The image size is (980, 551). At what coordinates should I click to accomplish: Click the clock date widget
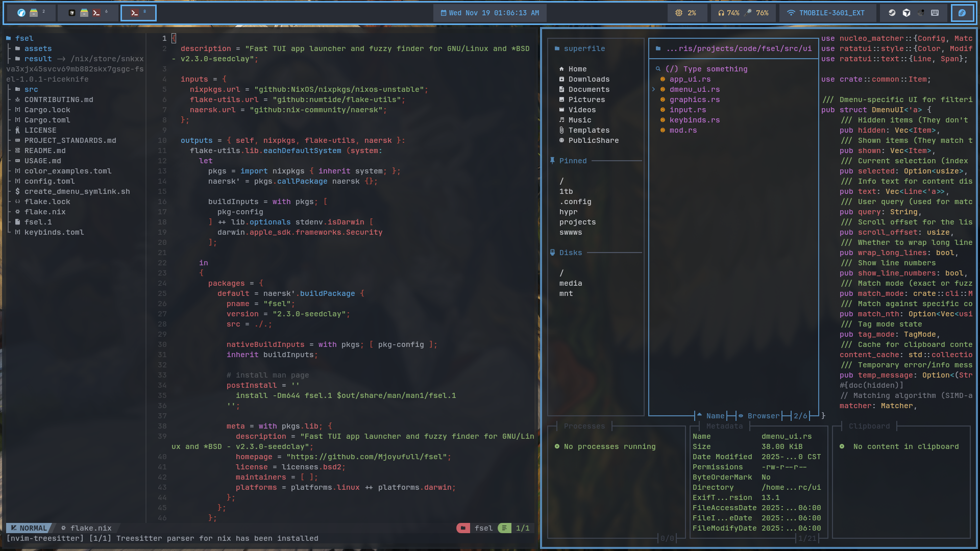pos(489,13)
